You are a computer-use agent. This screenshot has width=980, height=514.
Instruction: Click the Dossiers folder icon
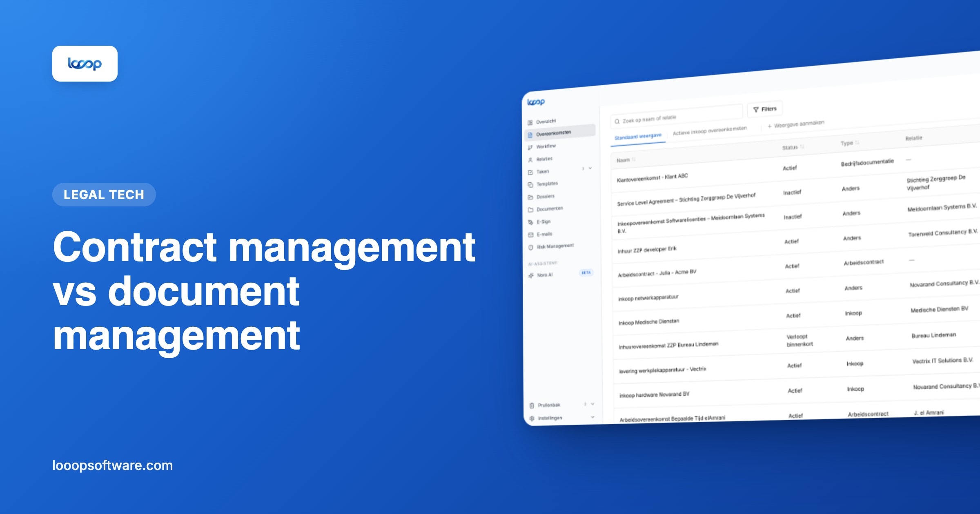[x=530, y=197]
